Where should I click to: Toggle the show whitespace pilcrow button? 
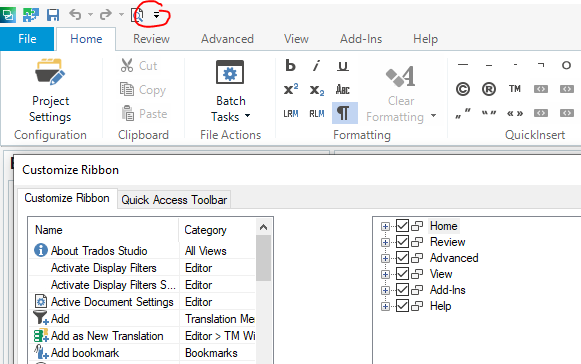coord(345,113)
